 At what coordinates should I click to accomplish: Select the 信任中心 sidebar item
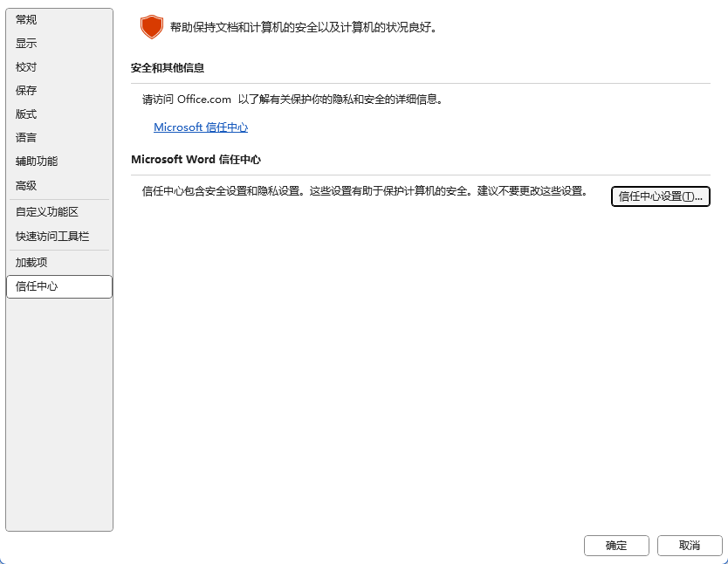[59, 286]
